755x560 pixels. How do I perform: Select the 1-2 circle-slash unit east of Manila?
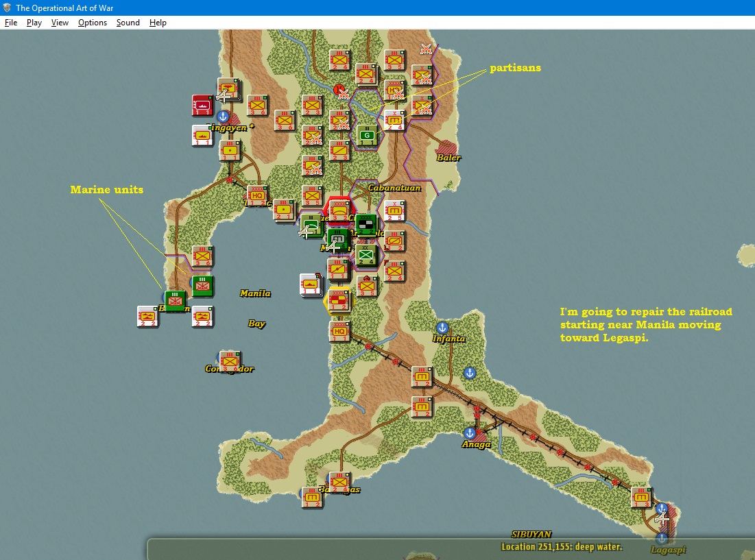coord(394,241)
